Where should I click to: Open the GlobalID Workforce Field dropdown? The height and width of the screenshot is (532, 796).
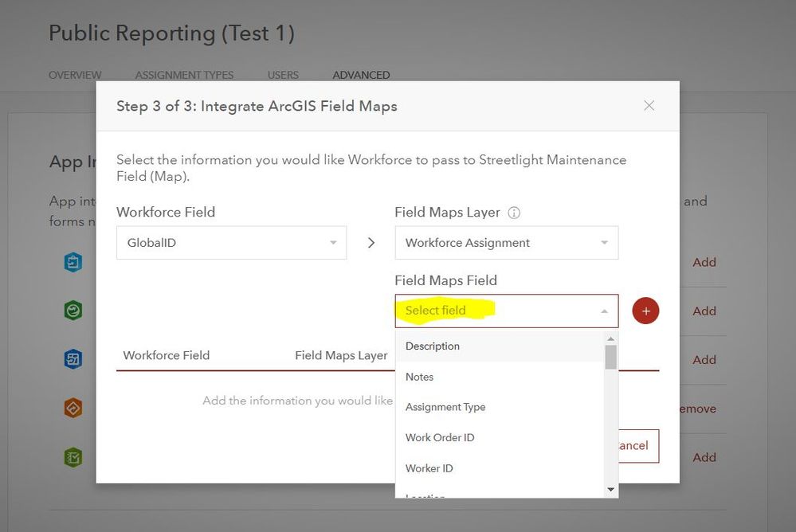click(231, 243)
